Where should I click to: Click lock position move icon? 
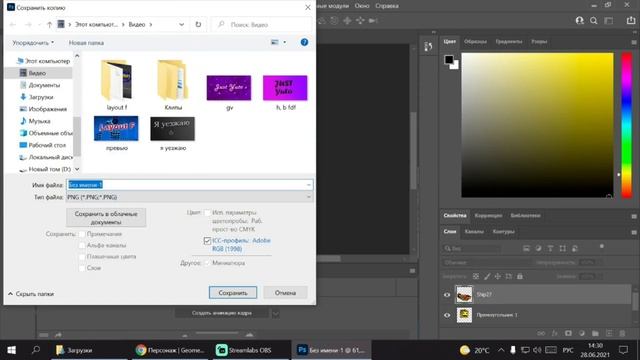(498, 276)
